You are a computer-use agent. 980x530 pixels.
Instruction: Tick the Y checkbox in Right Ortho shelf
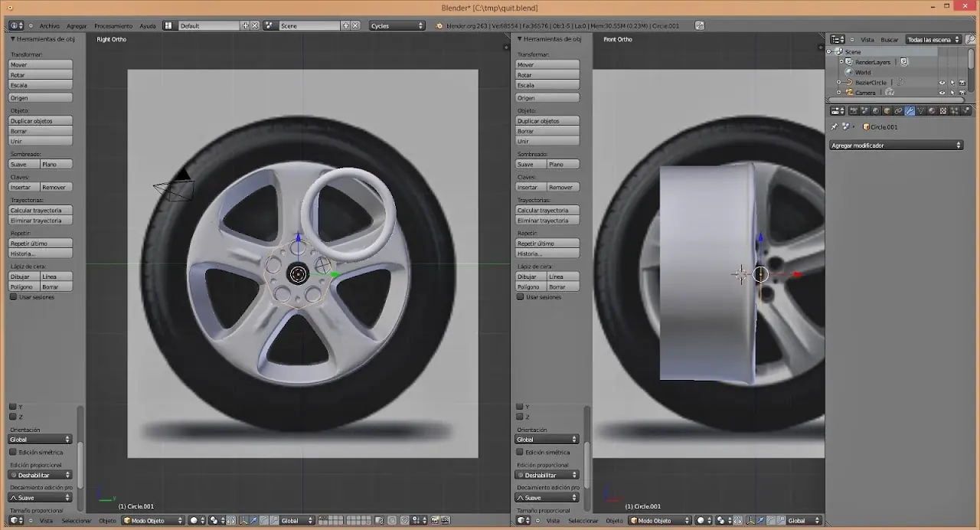pos(12,407)
